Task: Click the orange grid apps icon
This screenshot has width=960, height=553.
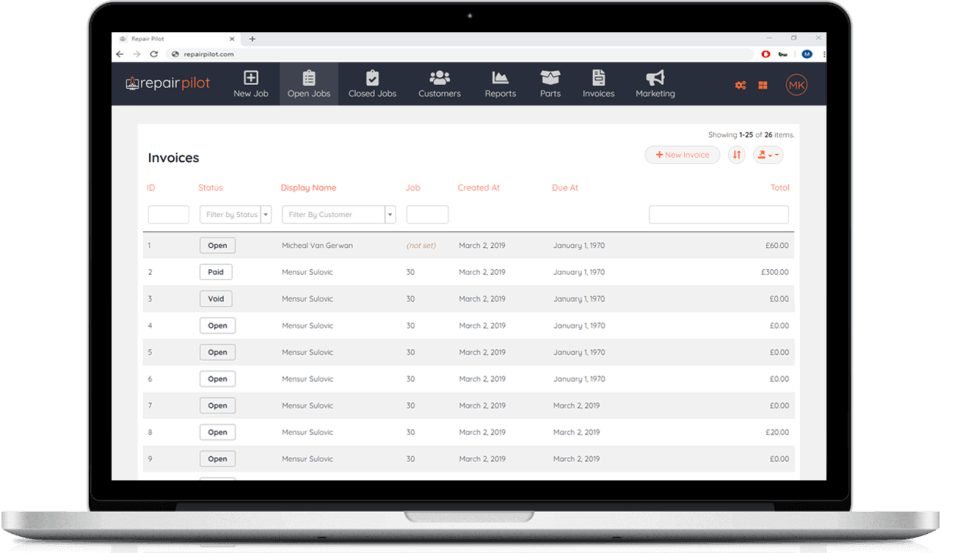Action: click(762, 85)
